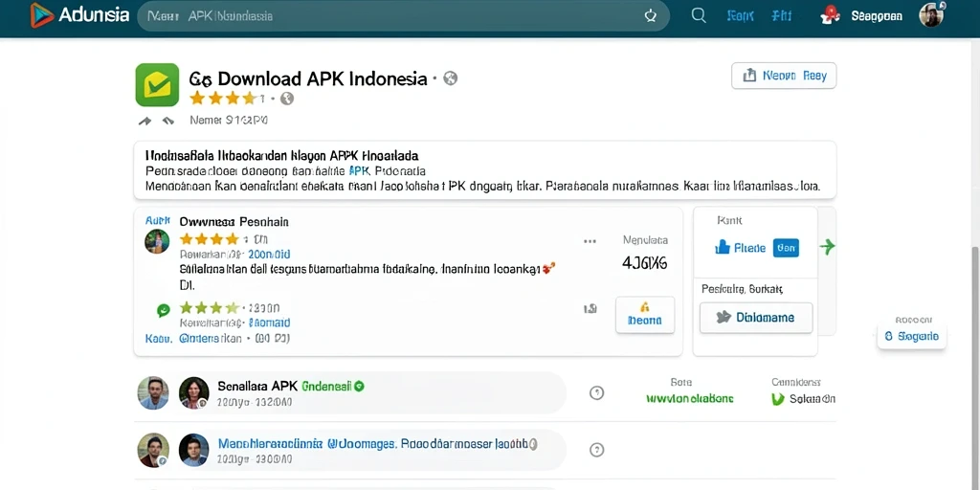Click the Dinlomame button

click(x=756, y=318)
